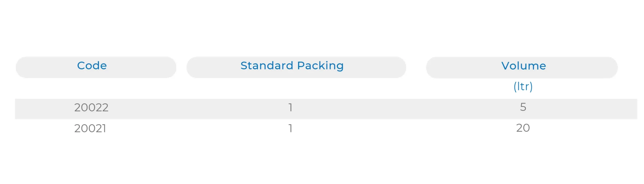Sort the table by Code header

pyautogui.click(x=92, y=66)
